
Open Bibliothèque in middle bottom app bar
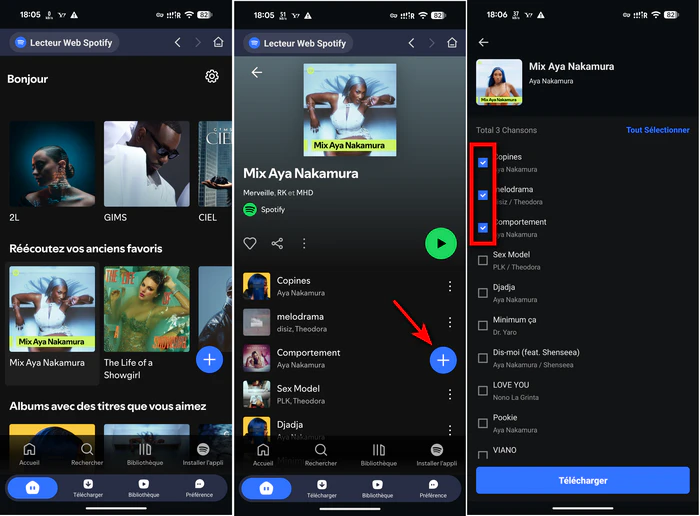point(377,489)
